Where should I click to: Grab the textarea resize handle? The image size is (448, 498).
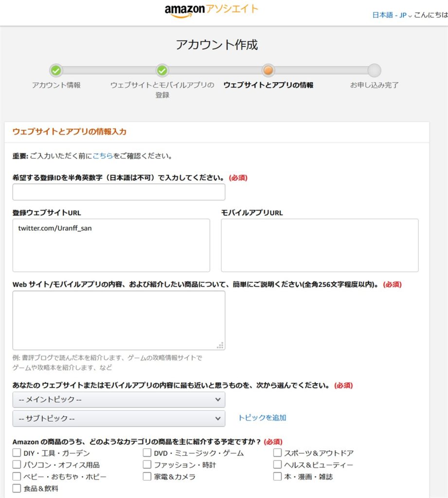[x=220, y=345]
